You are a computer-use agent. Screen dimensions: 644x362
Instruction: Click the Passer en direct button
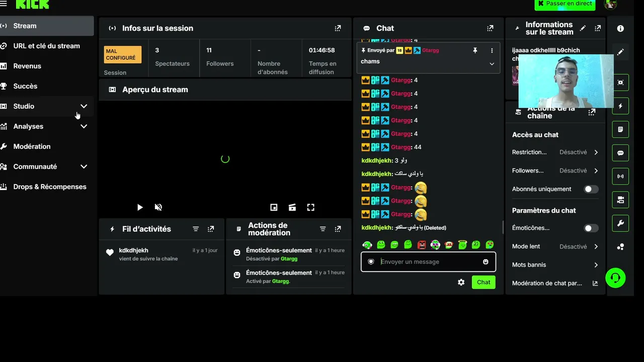(565, 4)
